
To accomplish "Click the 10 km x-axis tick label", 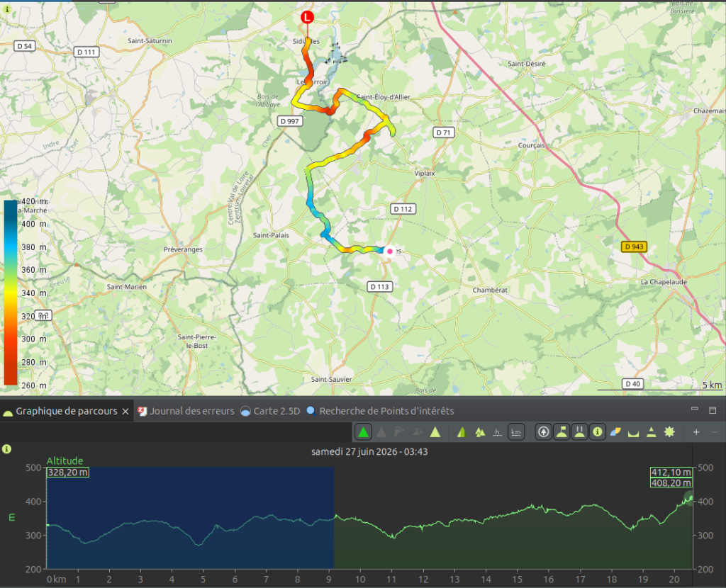I will 360,579.
